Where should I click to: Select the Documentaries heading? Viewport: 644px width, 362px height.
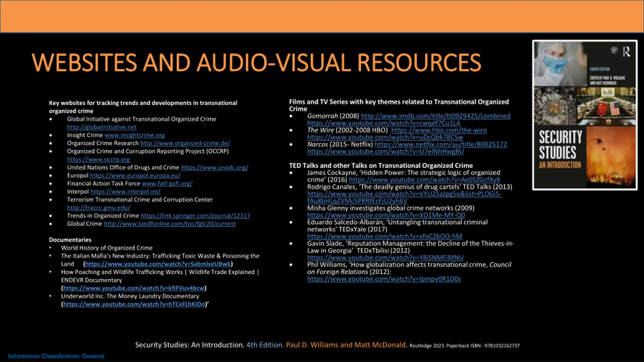(x=70, y=240)
